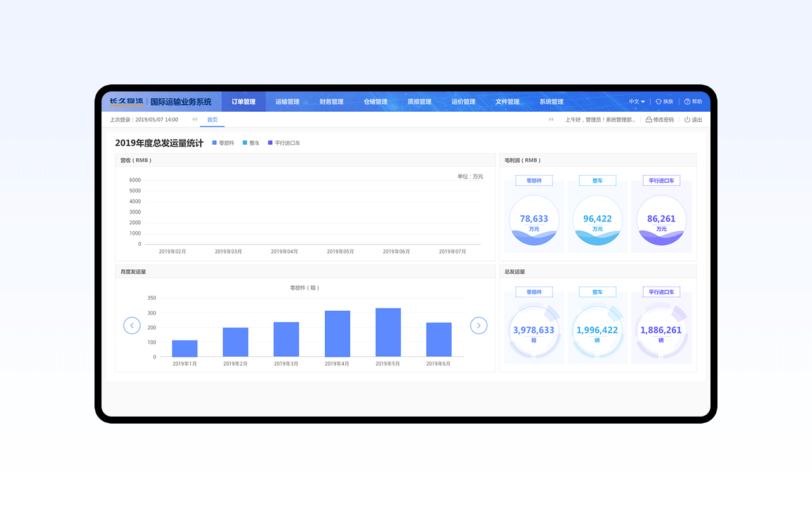The height and width of the screenshot is (508, 812).
Task: Click the 2019年5月 bar
Action: tap(388, 333)
